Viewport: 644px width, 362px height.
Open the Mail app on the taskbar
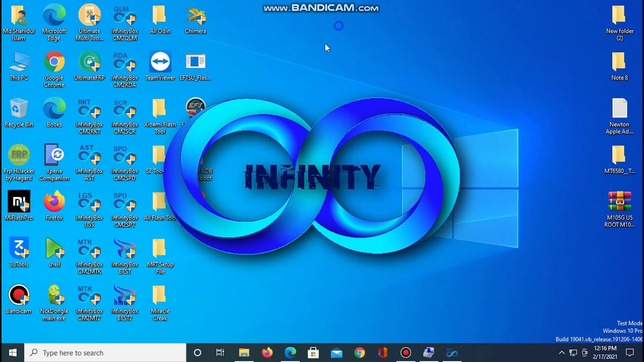pyautogui.click(x=337, y=353)
